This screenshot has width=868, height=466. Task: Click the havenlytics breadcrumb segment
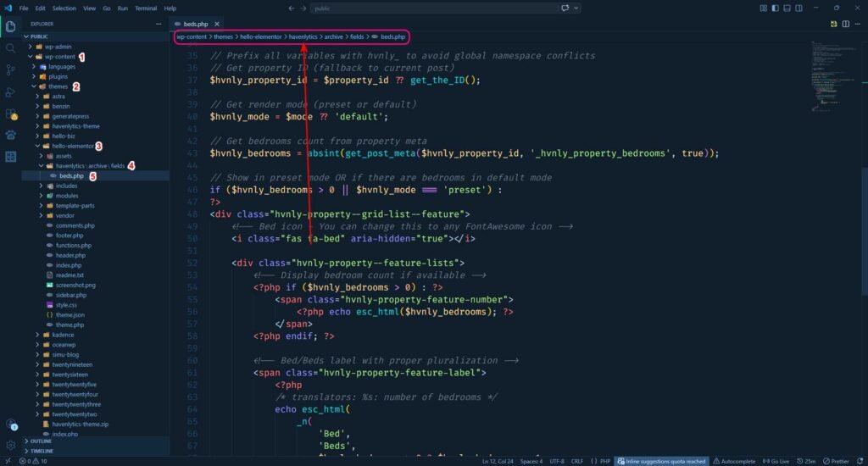(x=303, y=37)
